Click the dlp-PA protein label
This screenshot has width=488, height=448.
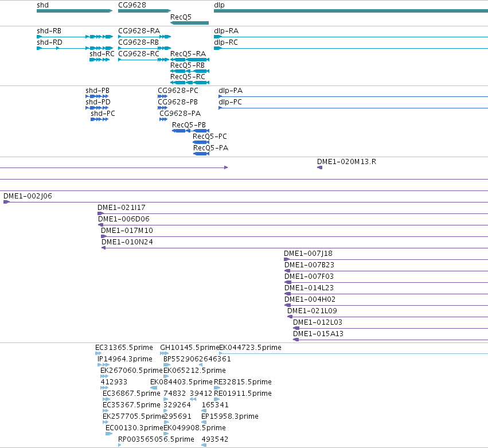point(231,91)
